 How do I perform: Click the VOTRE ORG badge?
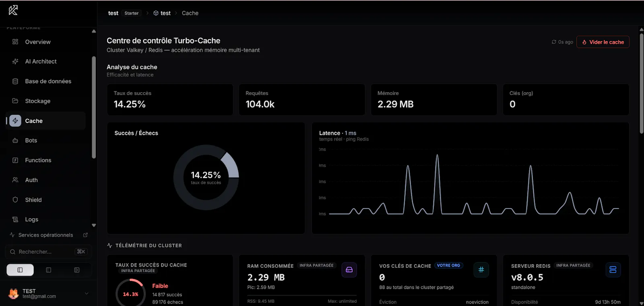tap(449, 266)
